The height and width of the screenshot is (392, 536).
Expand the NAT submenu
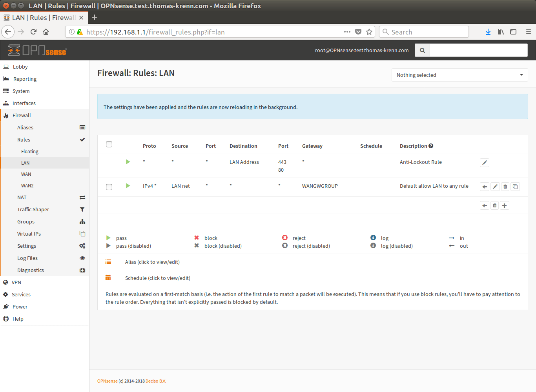[x=22, y=197]
